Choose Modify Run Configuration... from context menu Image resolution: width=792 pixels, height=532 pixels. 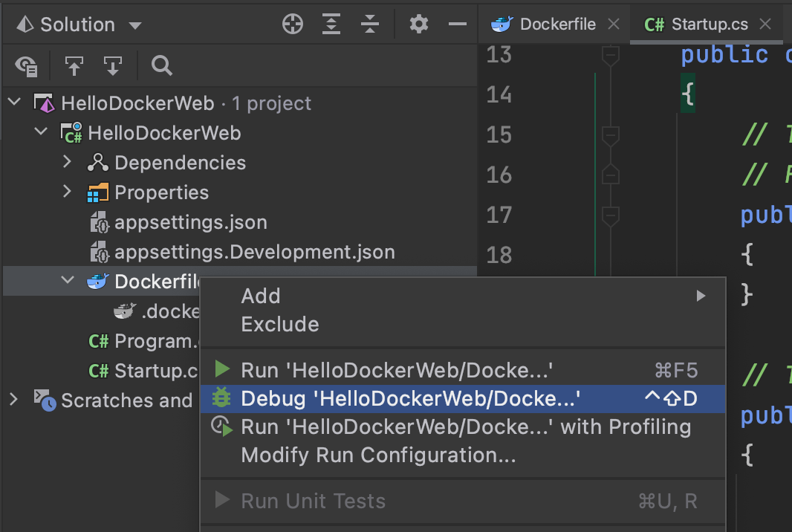point(378,455)
